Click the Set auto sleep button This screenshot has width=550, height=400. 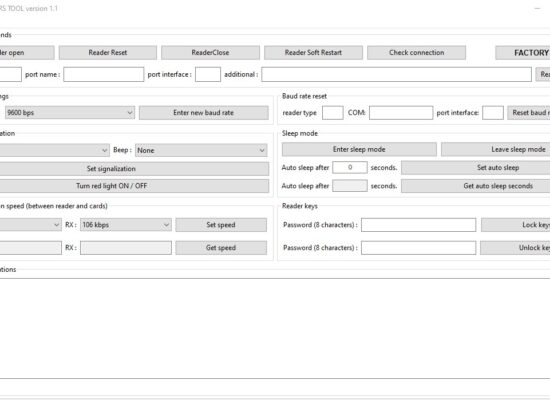coord(476,168)
